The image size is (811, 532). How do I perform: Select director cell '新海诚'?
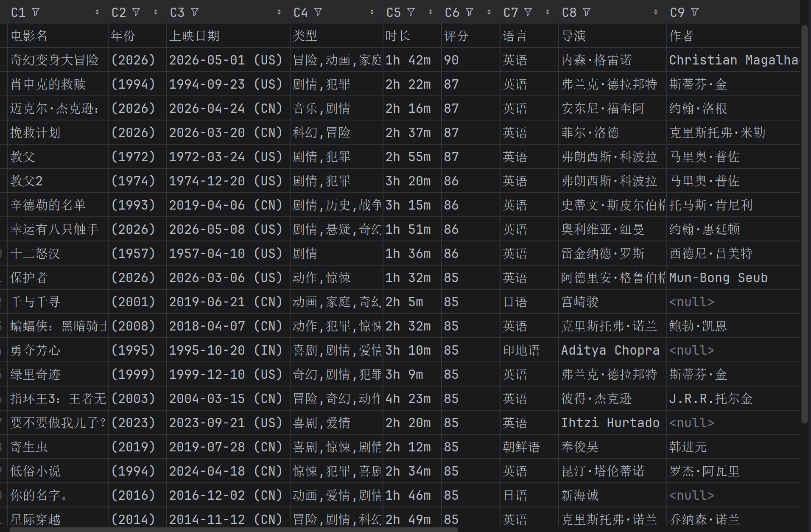coord(612,495)
